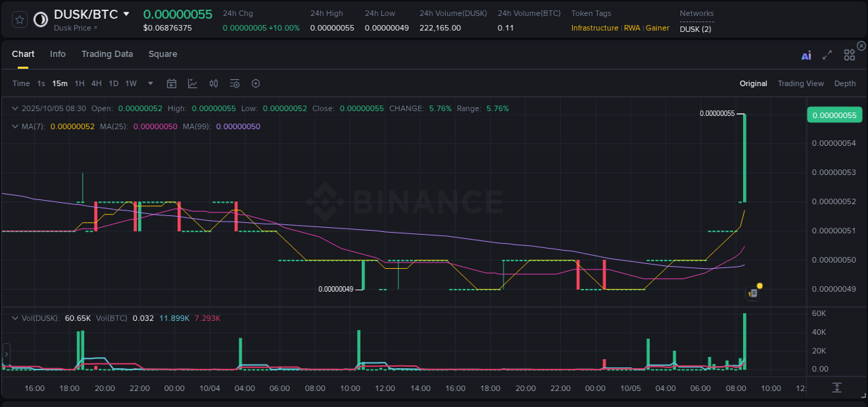Expand the Networks DUSK (2) selector
The height and width of the screenshot is (407, 868).
[695, 29]
